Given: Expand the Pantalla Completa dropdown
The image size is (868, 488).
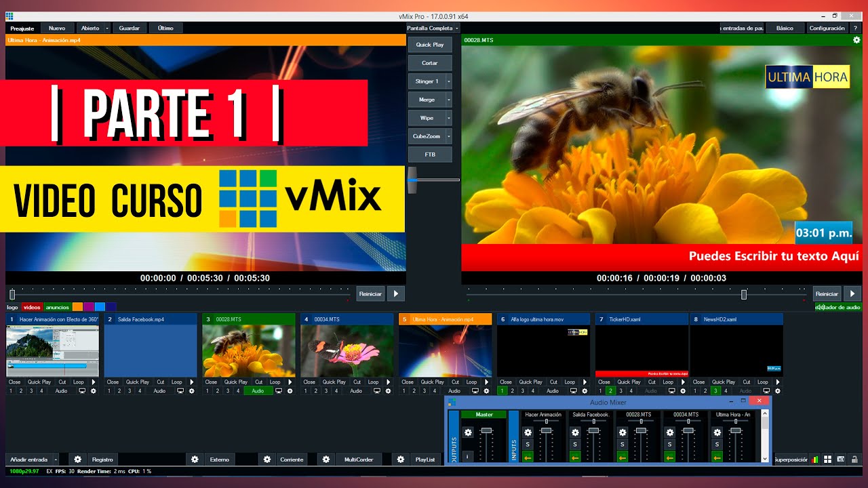Looking at the screenshot, I should tap(458, 28).
